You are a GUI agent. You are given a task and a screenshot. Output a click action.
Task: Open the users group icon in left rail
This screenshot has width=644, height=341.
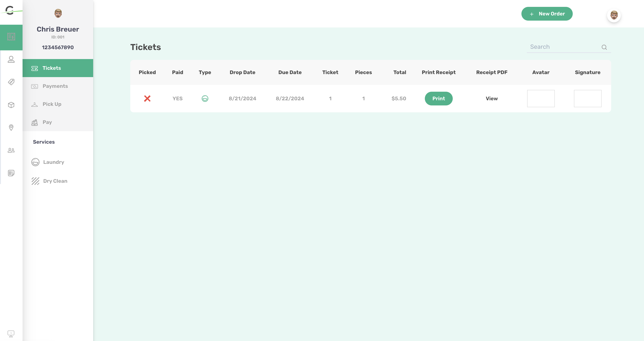[11, 150]
